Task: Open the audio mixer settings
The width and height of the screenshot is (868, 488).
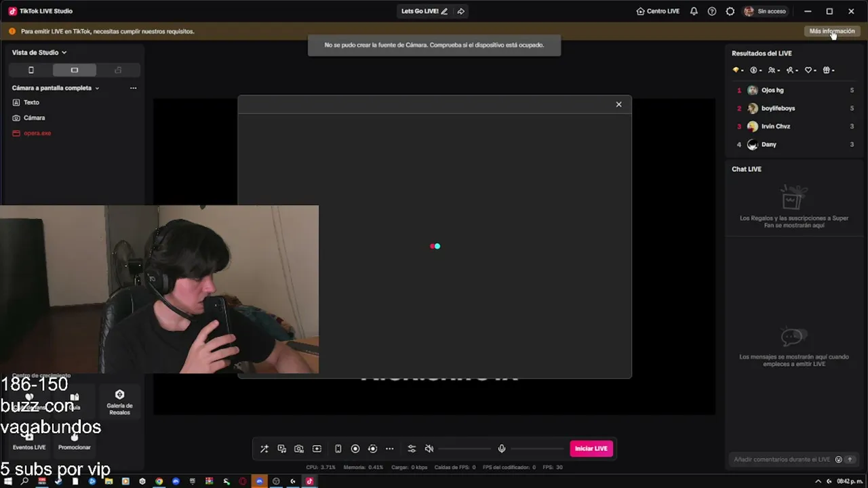Action: click(x=412, y=449)
